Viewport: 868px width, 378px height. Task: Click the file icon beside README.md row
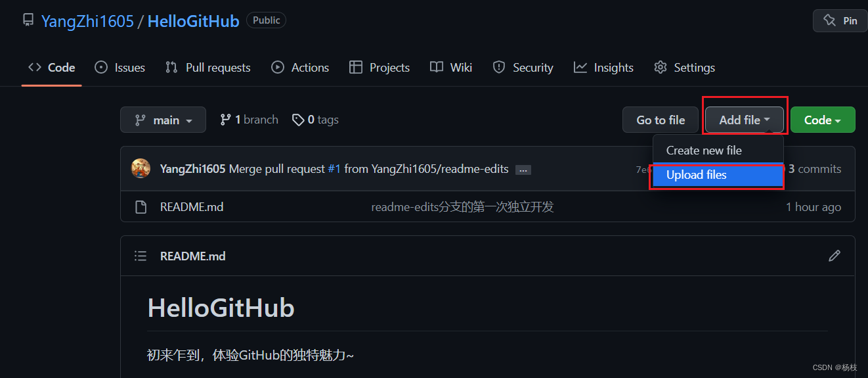point(141,206)
